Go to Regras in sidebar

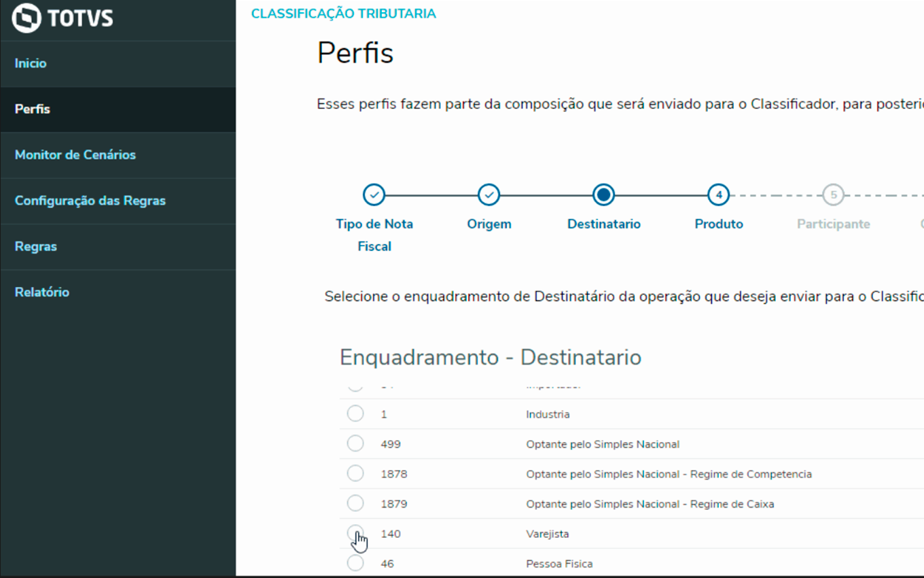tap(36, 246)
